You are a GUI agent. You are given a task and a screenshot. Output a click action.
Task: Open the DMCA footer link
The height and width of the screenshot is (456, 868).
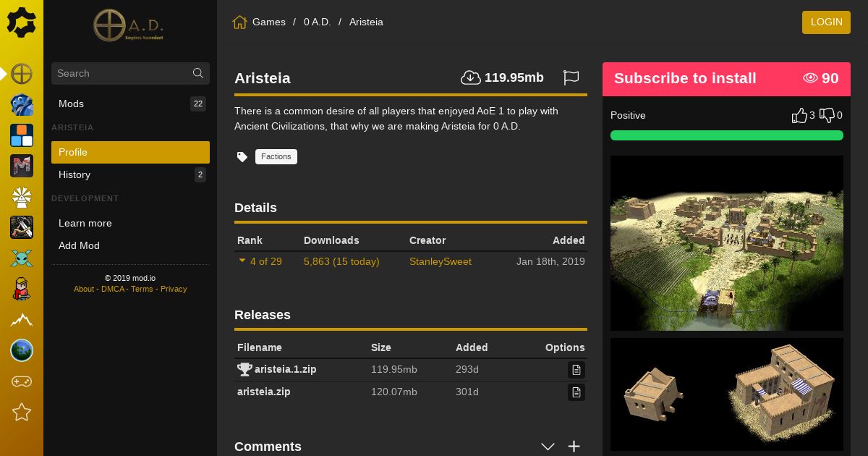[x=113, y=289]
